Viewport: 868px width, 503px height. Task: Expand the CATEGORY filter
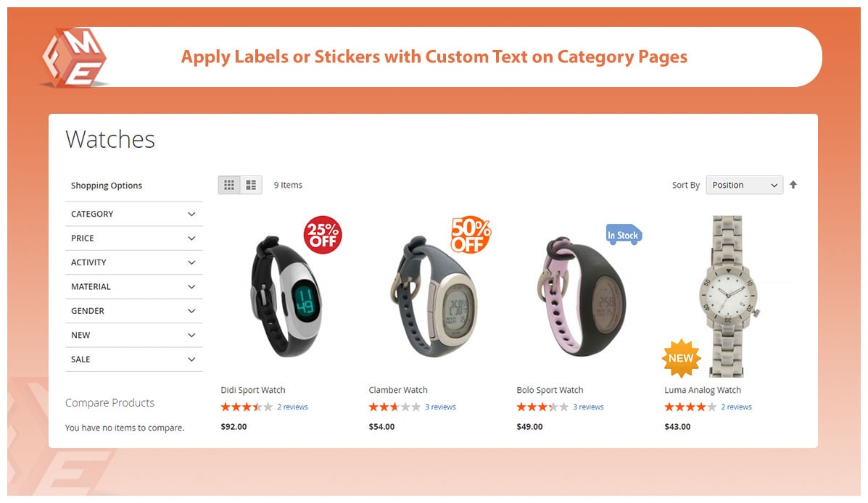[x=134, y=214]
